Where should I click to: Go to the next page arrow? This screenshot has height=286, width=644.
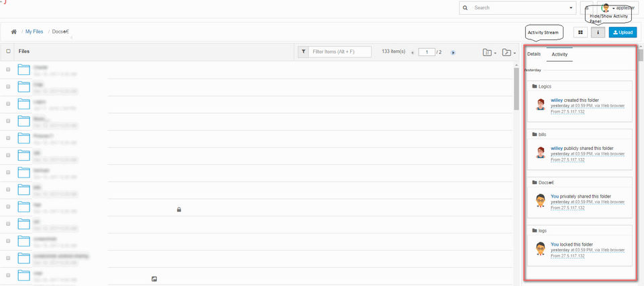pos(453,52)
